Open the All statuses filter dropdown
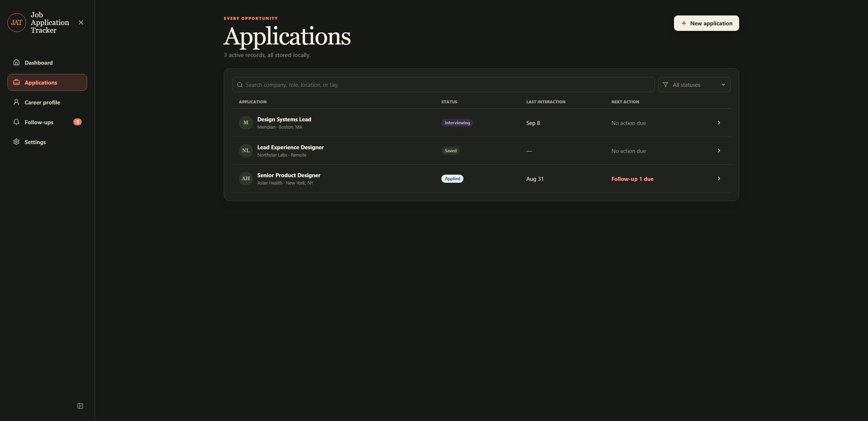Screen dimensions: 868x421 point(694,85)
